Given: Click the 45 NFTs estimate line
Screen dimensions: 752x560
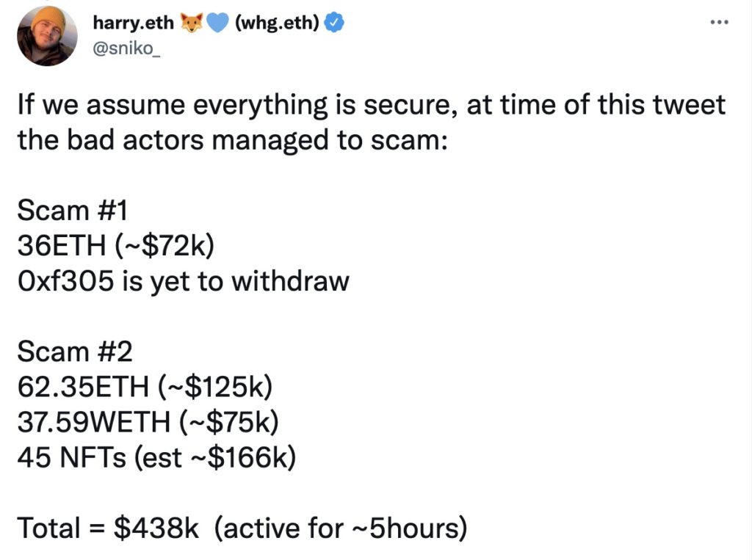Looking at the screenshot, I should pos(156,458).
